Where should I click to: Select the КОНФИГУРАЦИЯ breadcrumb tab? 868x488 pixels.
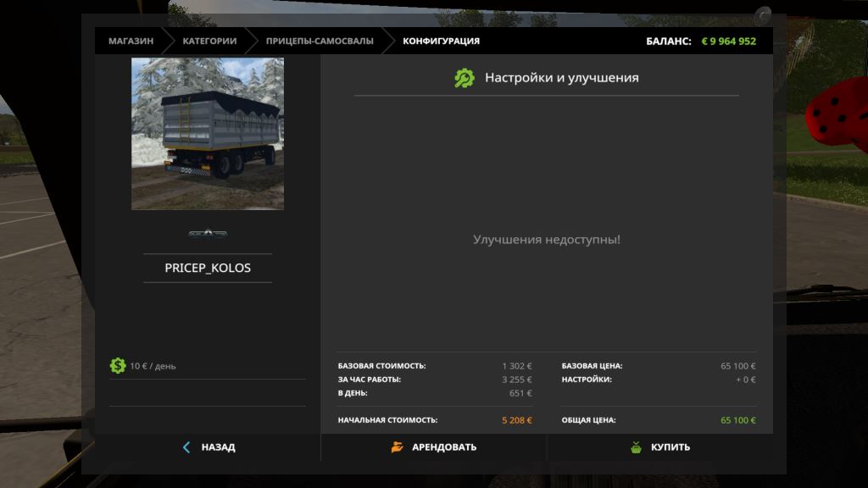tap(441, 41)
